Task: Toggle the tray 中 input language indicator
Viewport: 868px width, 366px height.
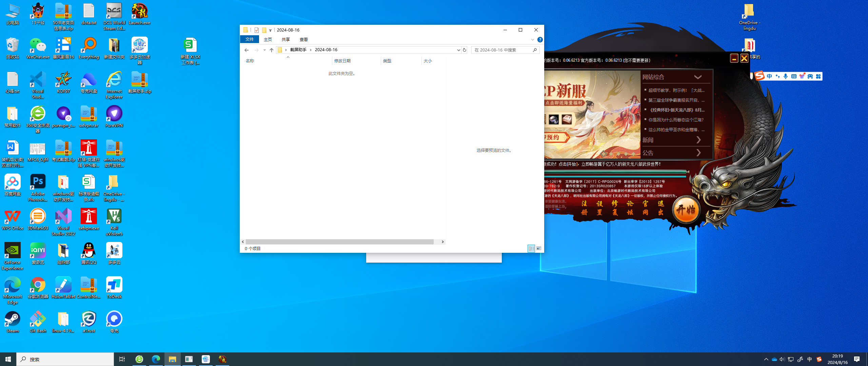Action: [x=810, y=359]
